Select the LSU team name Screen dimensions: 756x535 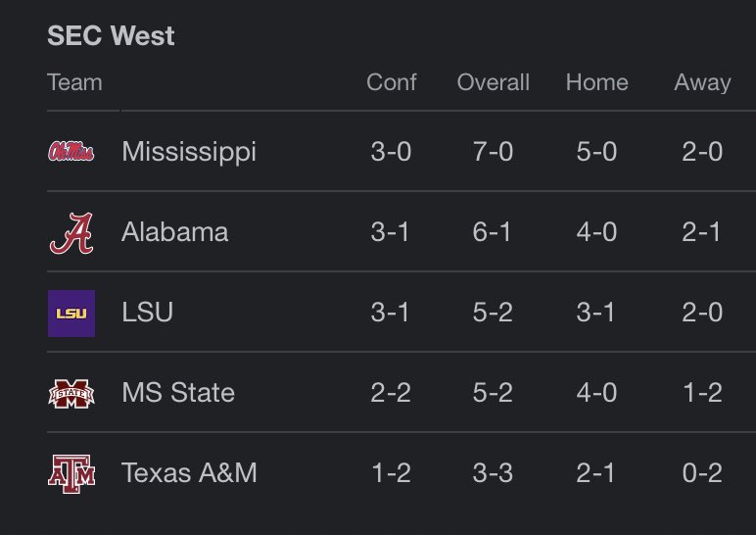click(148, 313)
